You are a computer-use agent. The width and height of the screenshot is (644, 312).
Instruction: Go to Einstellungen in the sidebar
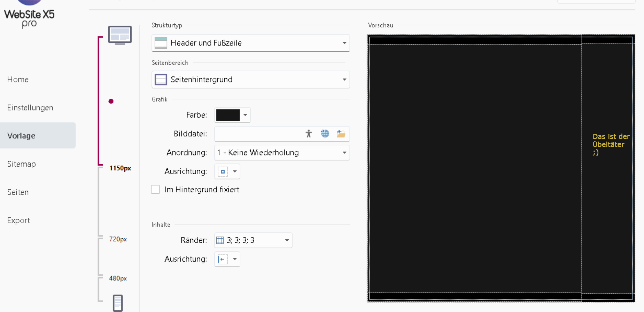tap(30, 107)
